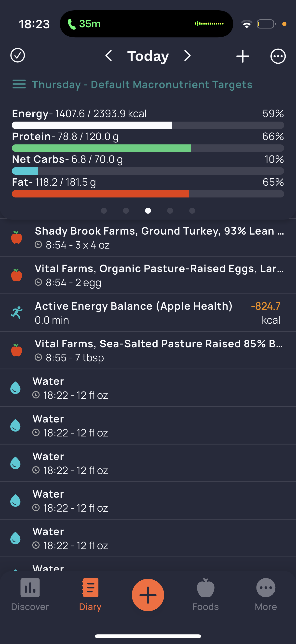296x644 pixels.
Task: Open the Foods tab
Action: click(206, 595)
